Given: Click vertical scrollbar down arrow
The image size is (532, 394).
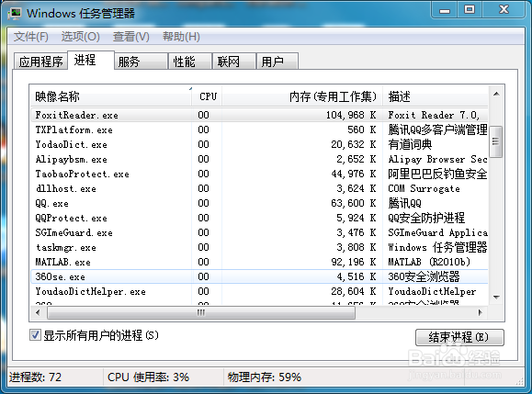Looking at the screenshot, I should [x=496, y=298].
